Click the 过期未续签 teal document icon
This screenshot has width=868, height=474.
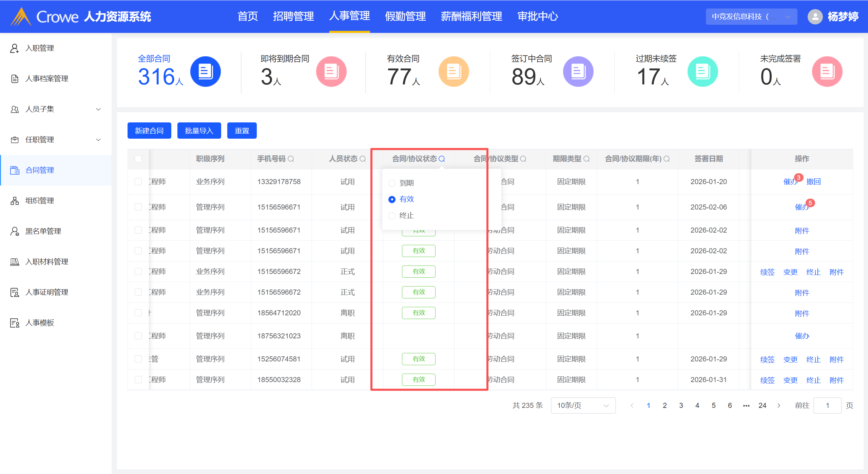tap(702, 72)
